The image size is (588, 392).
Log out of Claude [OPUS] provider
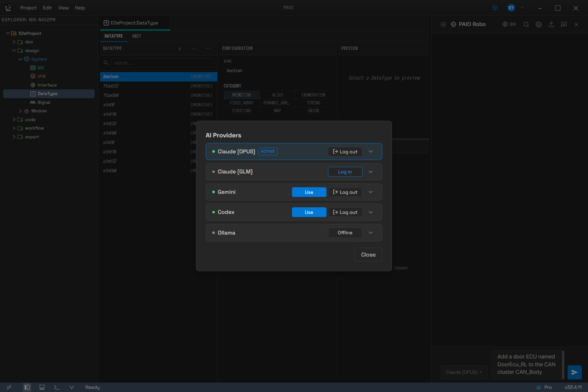(x=345, y=152)
